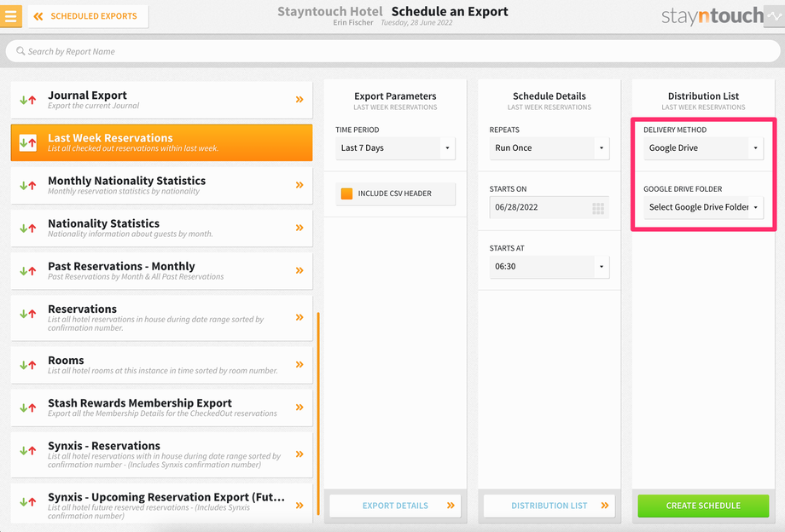Click arrows icon beside Rooms
The width and height of the screenshot is (785, 532).
(x=28, y=365)
